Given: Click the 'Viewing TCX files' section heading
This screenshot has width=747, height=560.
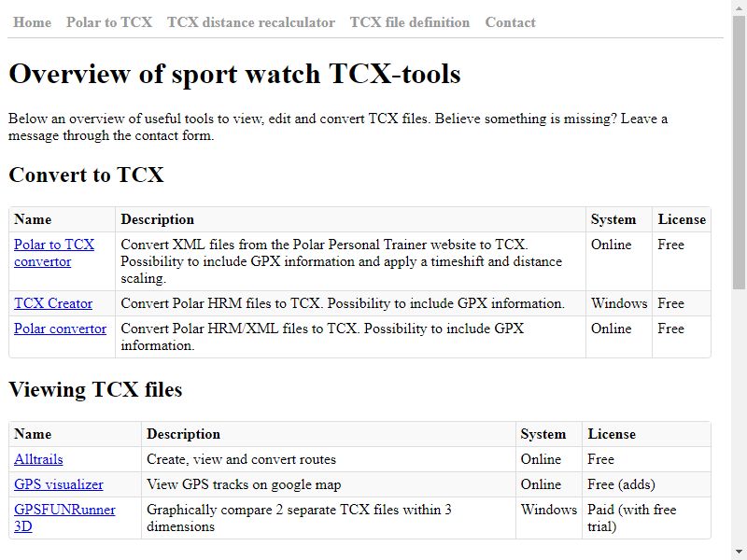Looking at the screenshot, I should [x=95, y=389].
